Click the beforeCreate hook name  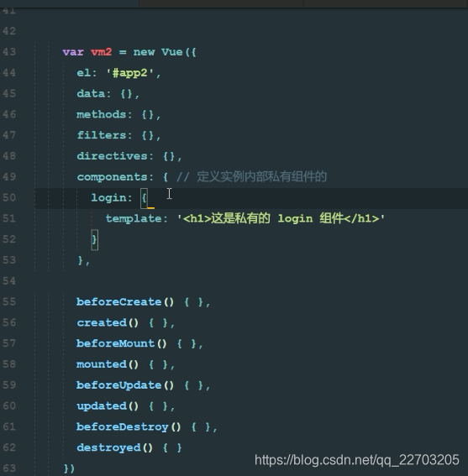[x=118, y=301]
